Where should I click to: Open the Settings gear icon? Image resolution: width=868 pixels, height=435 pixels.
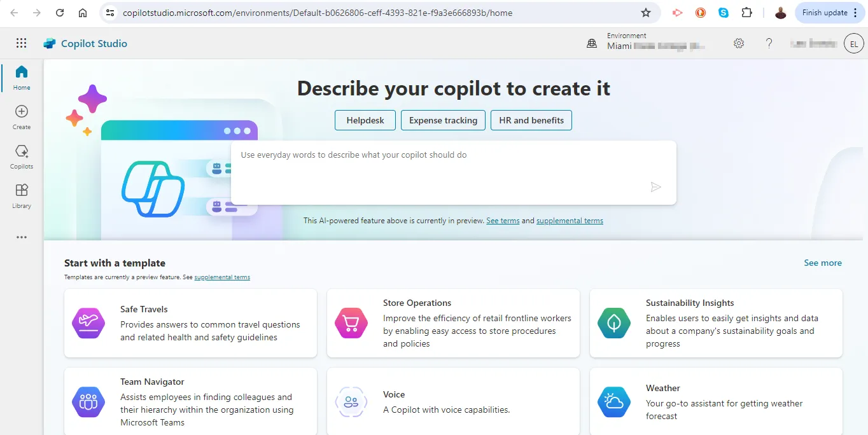point(739,43)
